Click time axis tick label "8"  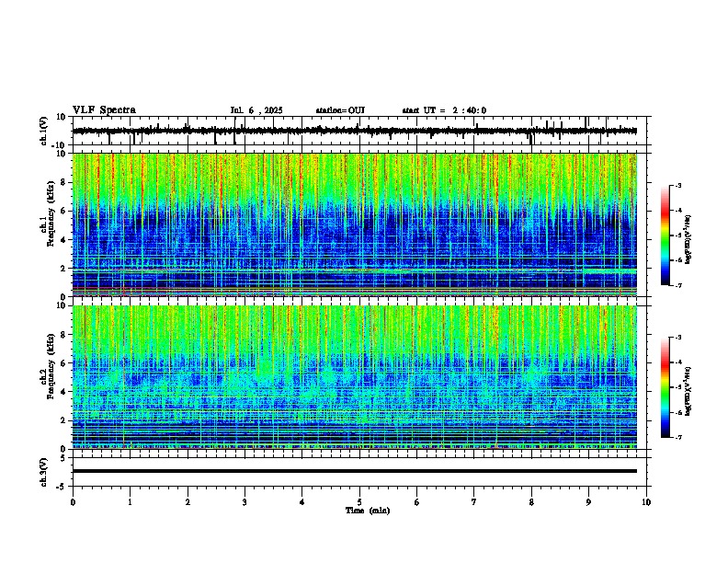click(x=531, y=502)
